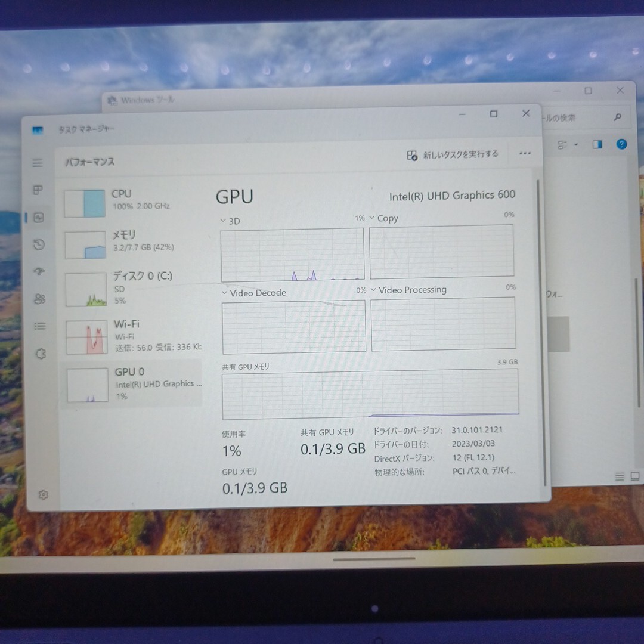Click the Windows ツール window vertical scrollbar
The height and width of the screenshot is (644, 644).
coord(637,342)
